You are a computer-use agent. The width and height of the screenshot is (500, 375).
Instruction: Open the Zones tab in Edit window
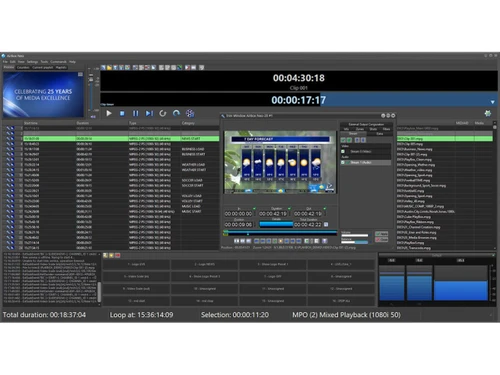pyautogui.click(x=360, y=129)
